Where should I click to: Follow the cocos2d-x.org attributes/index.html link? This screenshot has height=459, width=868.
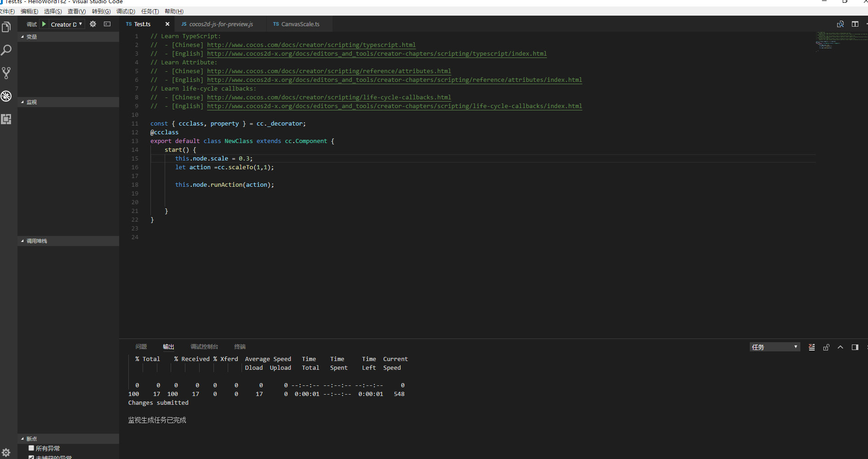(395, 80)
